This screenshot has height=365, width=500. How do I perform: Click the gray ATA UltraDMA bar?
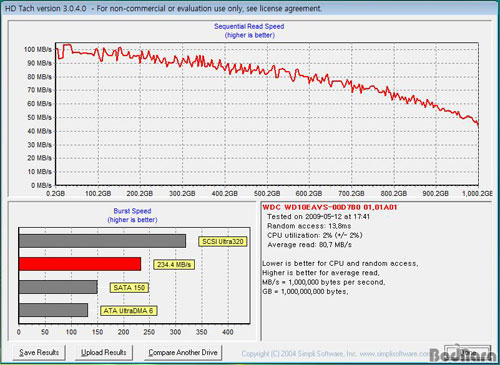53,310
